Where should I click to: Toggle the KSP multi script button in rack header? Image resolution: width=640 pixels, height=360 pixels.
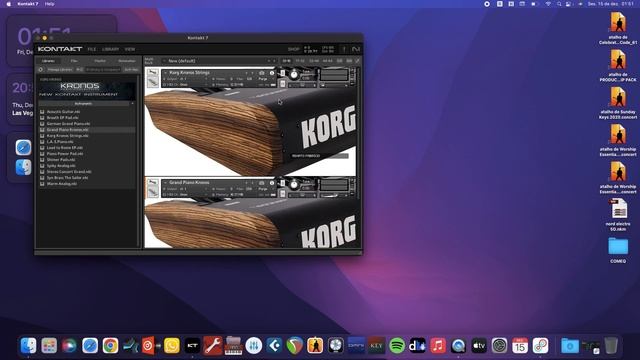(340, 61)
